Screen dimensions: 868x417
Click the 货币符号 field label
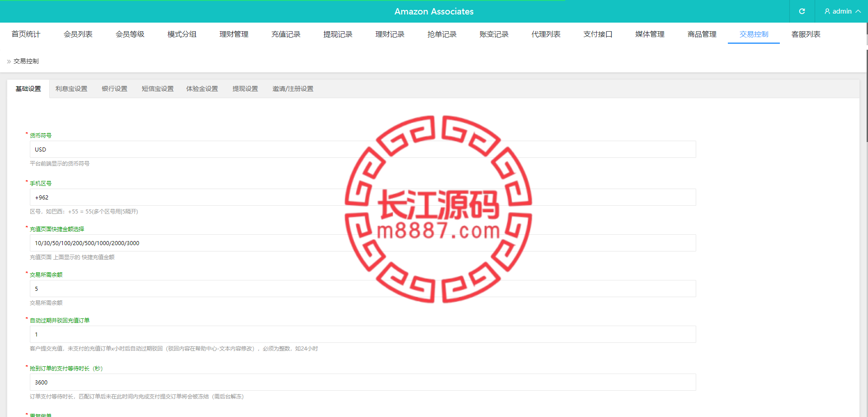pyautogui.click(x=41, y=135)
